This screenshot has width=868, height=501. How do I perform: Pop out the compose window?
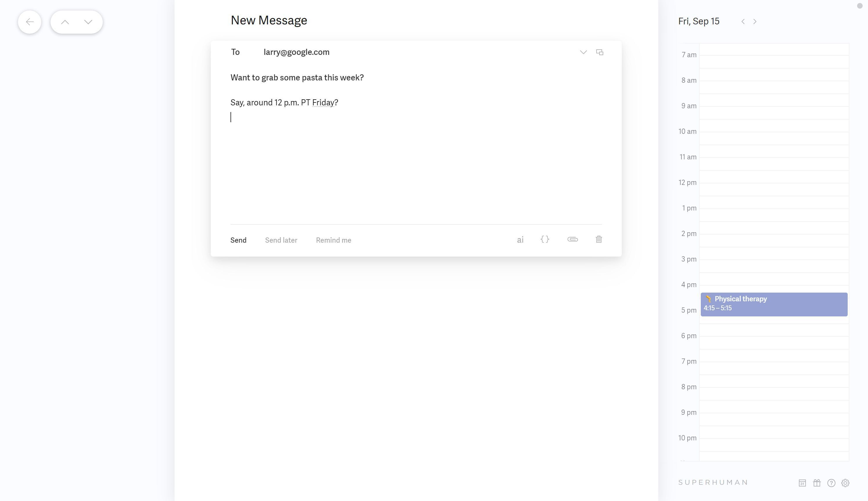click(x=600, y=52)
